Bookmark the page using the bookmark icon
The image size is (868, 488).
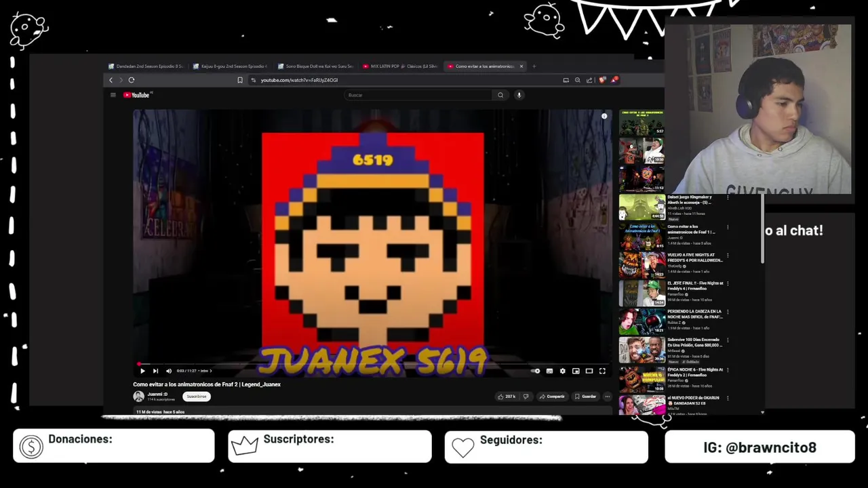point(239,80)
